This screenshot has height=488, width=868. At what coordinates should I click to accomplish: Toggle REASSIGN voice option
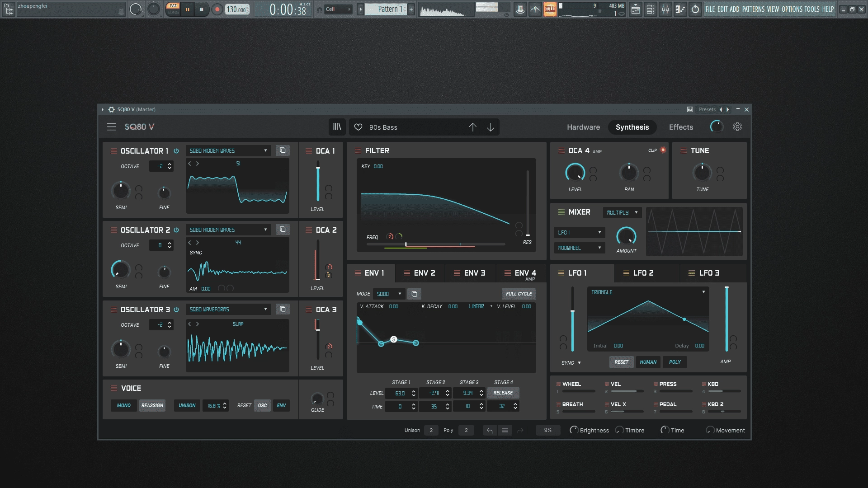tap(152, 405)
